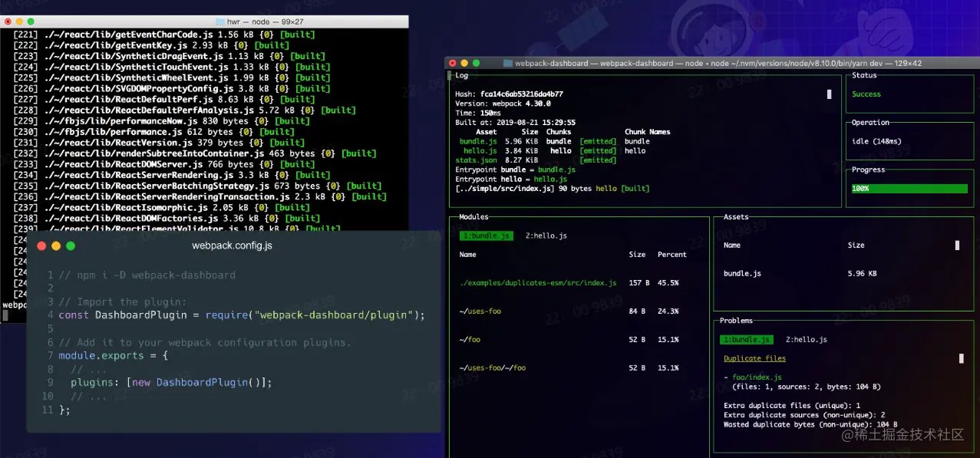Click the // npm i -D webpack-dashboard comment
980x458 pixels.
(x=147, y=275)
